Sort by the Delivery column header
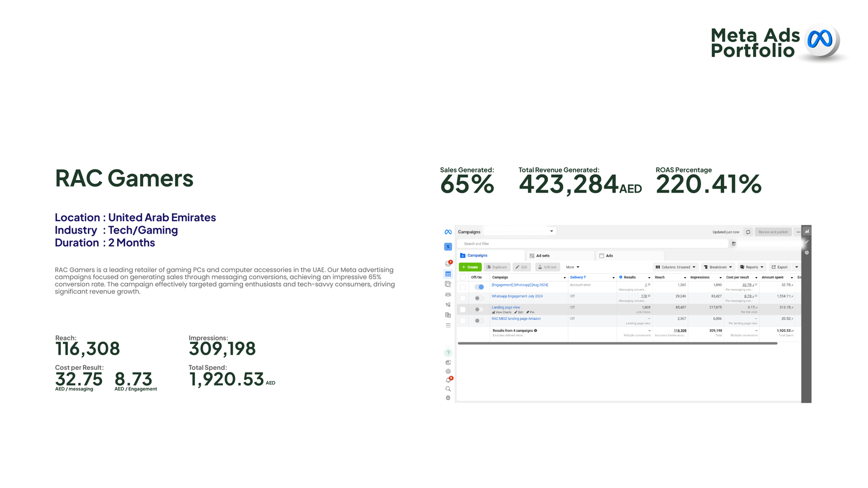This screenshot has height=488, width=868. (578, 277)
